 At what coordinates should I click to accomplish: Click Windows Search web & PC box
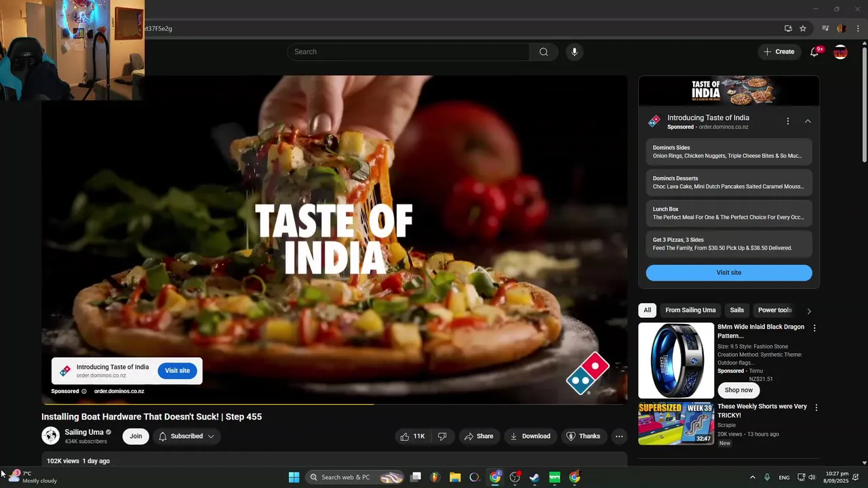356,477
